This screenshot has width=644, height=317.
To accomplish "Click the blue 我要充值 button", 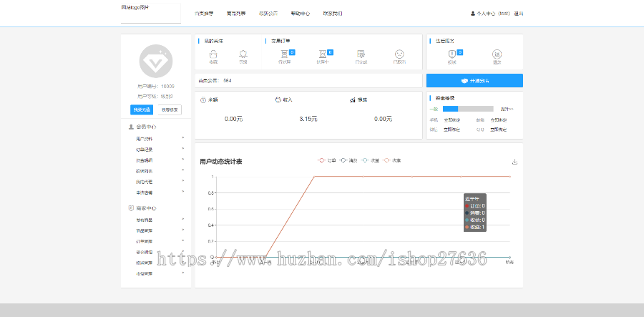I will tap(141, 109).
